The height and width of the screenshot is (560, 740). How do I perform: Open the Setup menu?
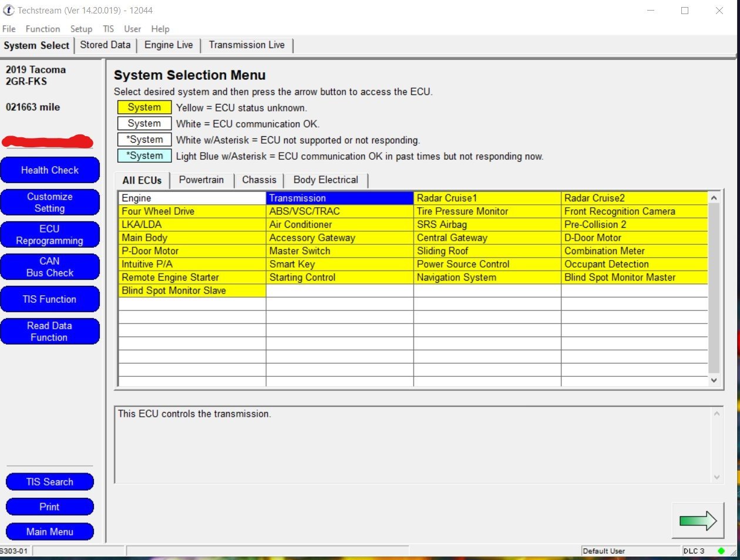pos(81,29)
